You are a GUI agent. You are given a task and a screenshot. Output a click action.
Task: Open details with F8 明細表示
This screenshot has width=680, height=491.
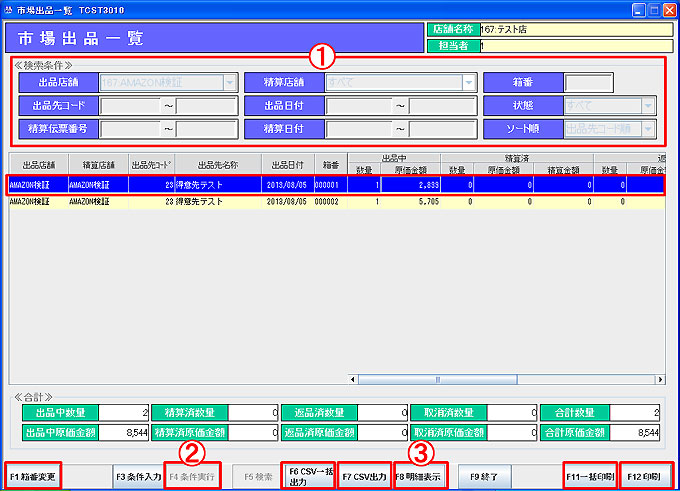(420, 475)
